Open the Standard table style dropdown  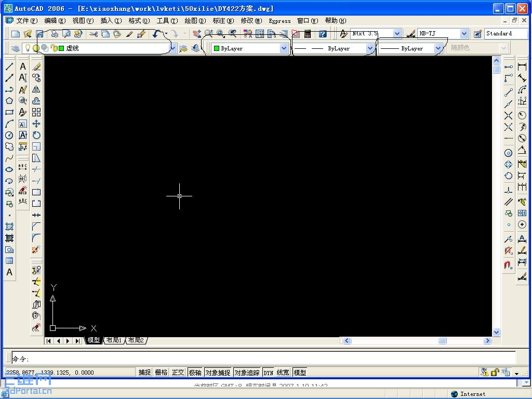point(506,34)
